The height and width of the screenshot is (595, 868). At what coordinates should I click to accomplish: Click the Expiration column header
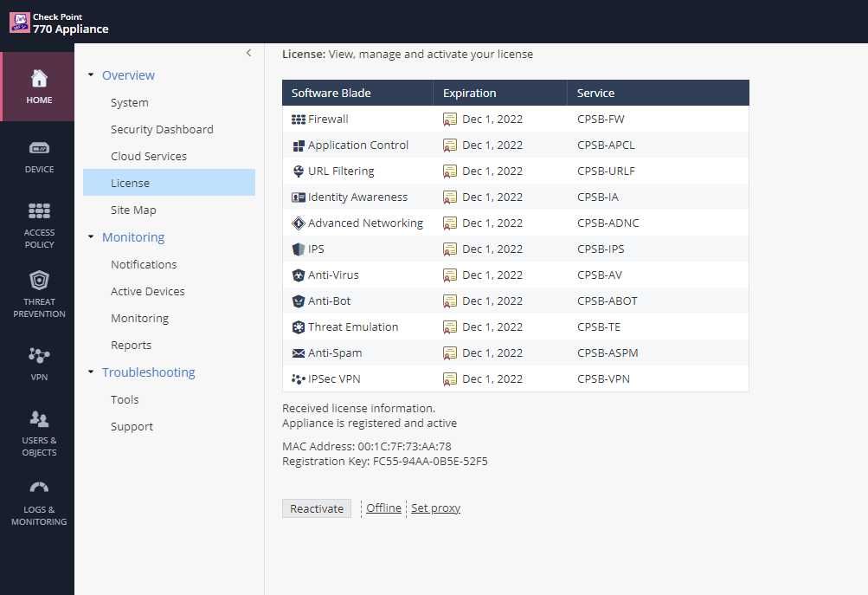point(500,93)
